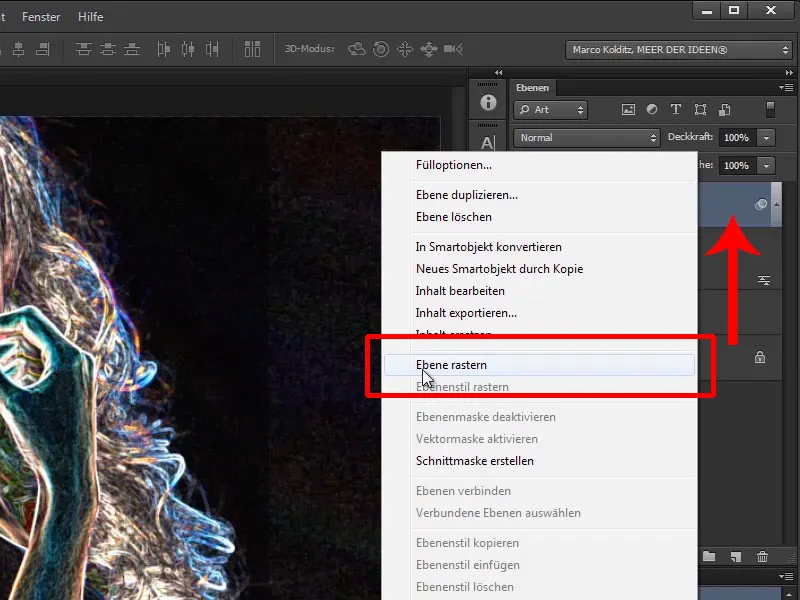The width and height of the screenshot is (800, 600).
Task: Open the layer filter type dropdown 'Art'
Action: (x=550, y=110)
